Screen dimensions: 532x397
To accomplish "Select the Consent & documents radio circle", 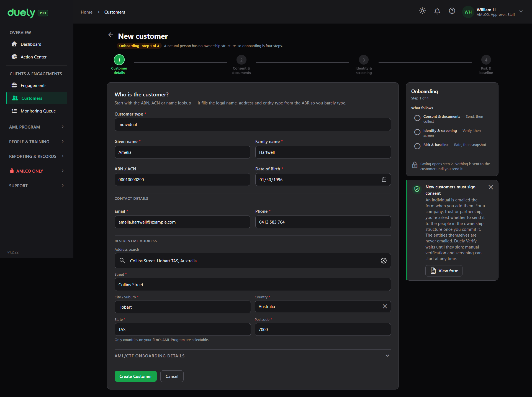I will tap(417, 118).
